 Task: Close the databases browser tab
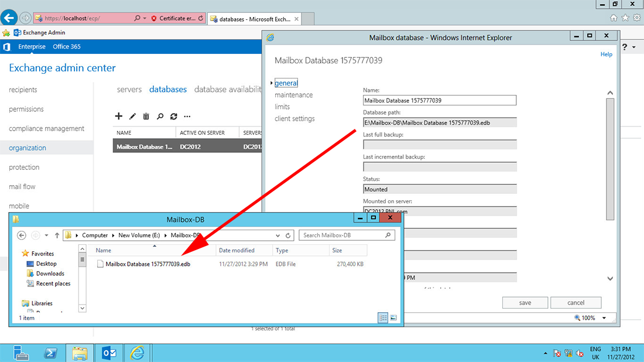click(297, 19)
